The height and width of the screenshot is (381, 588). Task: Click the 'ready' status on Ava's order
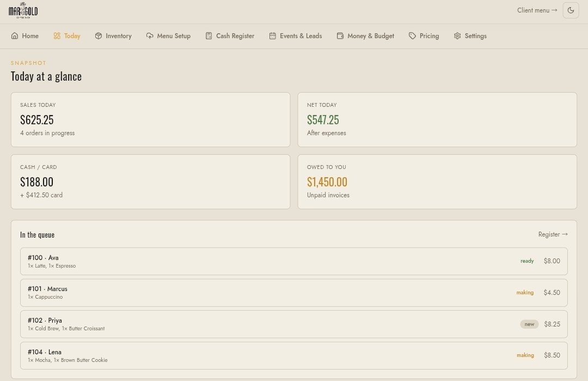click(527, 261)
